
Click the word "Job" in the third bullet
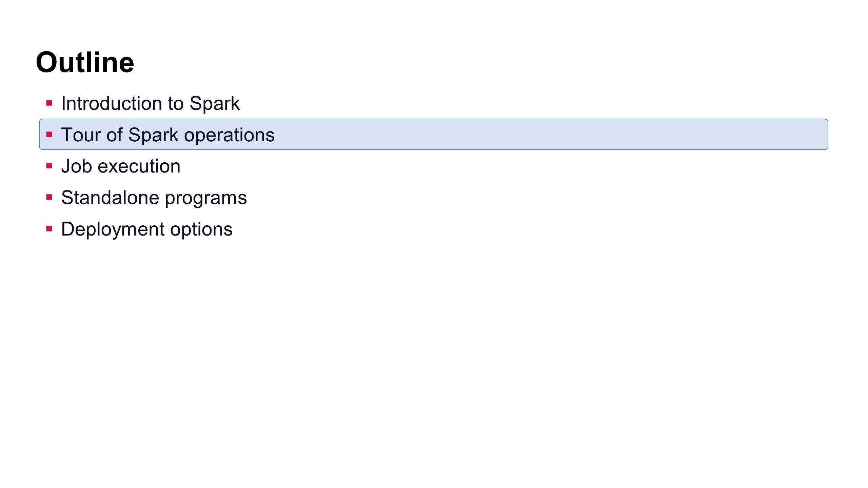coord(77,166)
